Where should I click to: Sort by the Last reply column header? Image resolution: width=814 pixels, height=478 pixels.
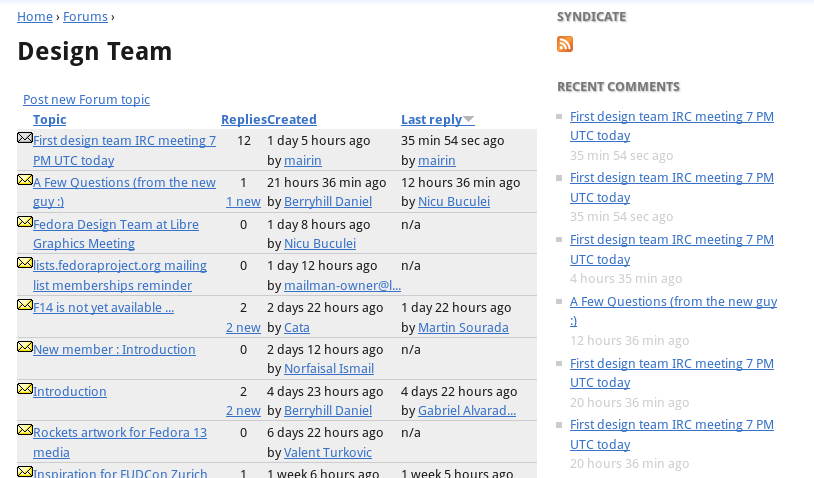point(431,119)
